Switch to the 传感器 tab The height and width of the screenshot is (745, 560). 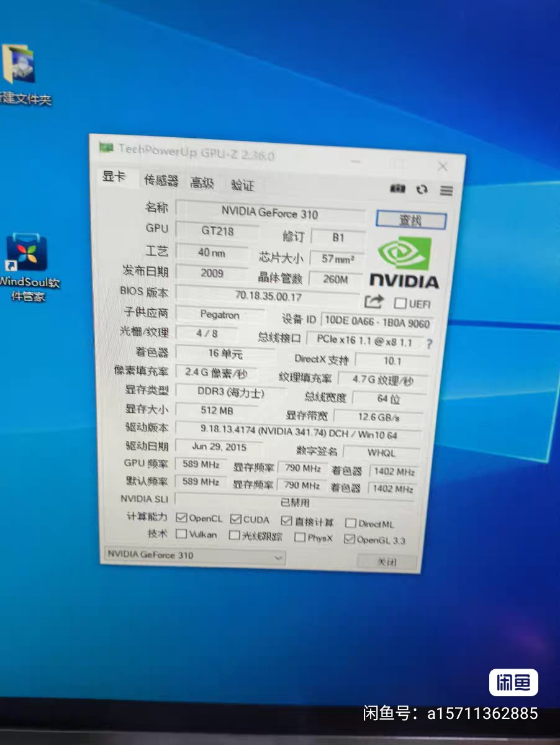coord(161,181)
